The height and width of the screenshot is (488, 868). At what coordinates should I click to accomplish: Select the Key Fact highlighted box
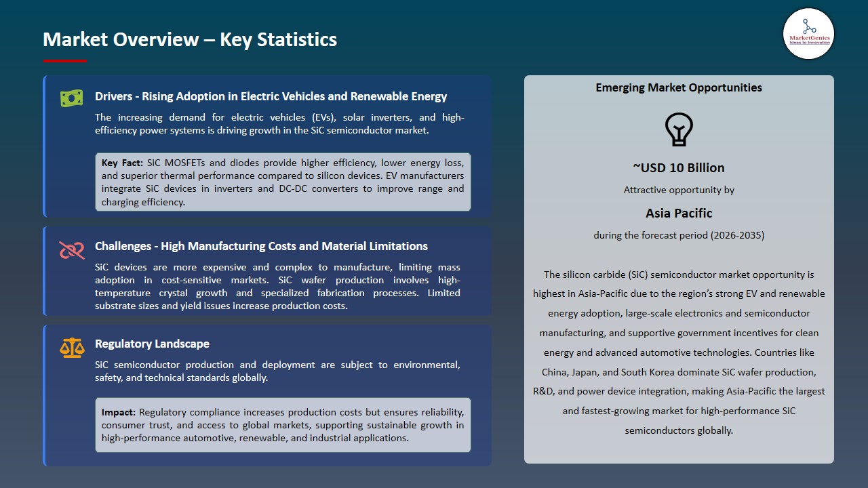pos(283,182)
